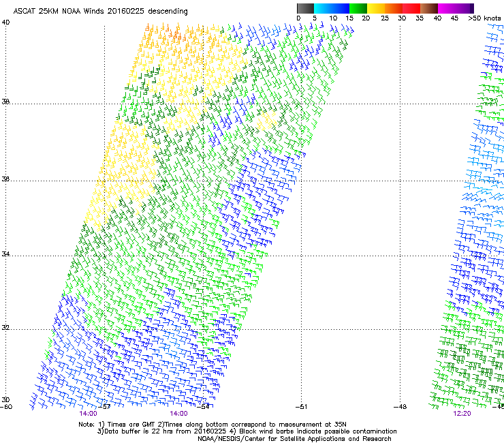Image resolution: width=504 pixels, height=443 pixels.
Task: Click the cyan 5-10 knots legend segment
Action: (x=323, y=8)
